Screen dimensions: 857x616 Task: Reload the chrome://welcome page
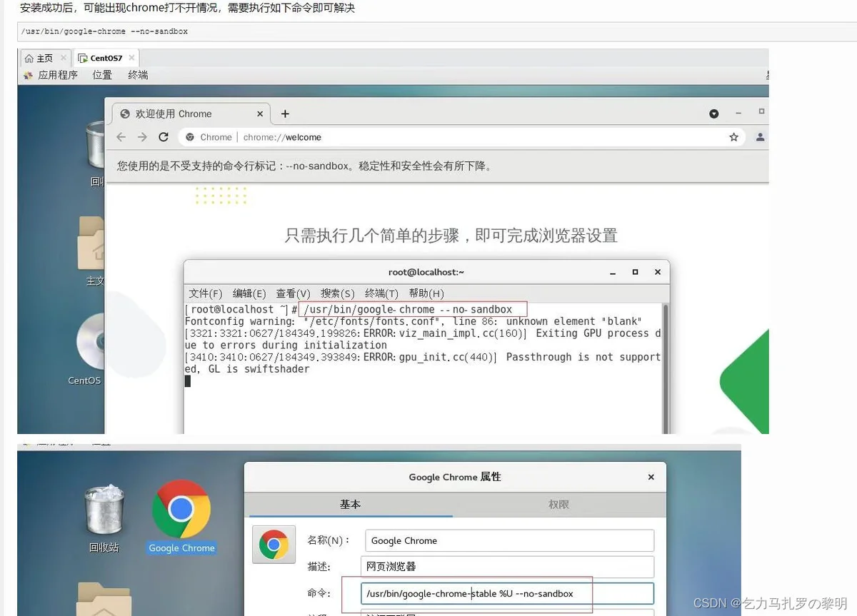point(164,137)
